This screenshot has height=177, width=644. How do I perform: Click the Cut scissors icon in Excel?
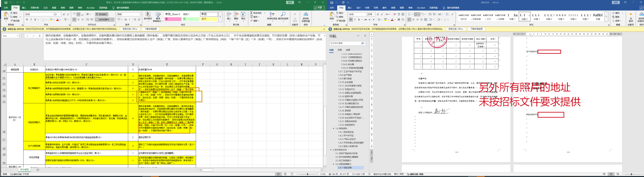click(x=12, y=13)
